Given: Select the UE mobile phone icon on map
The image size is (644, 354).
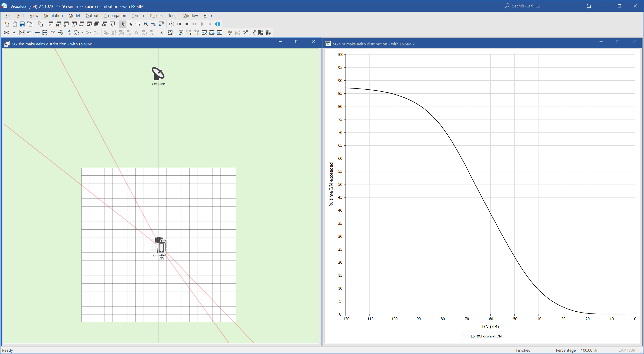Looking at the screenshot, I should coord(162,247).
